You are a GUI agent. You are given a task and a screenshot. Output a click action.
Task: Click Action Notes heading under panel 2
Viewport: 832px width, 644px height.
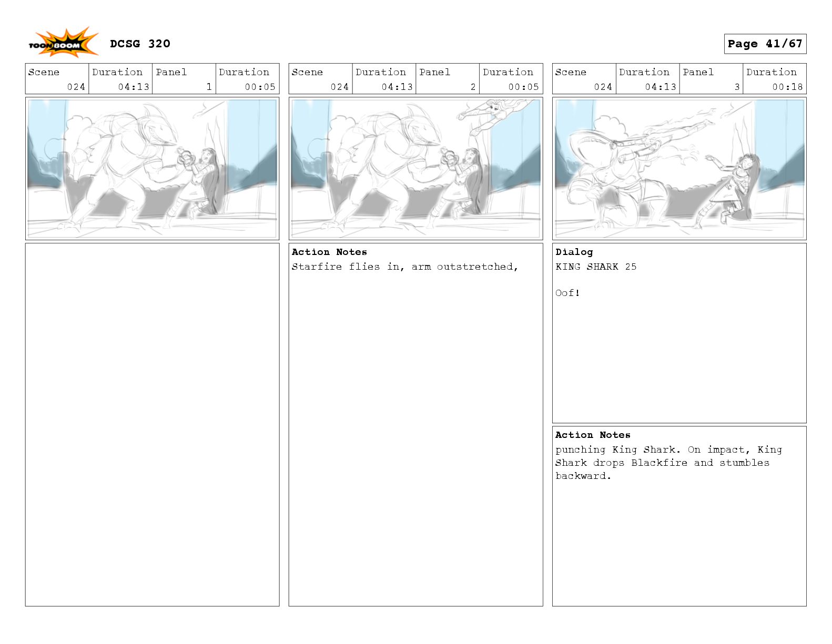[329, 252]
